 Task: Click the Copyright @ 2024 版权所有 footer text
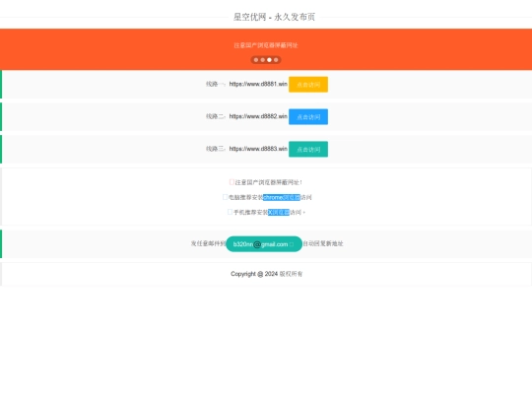tap(266, 274)
